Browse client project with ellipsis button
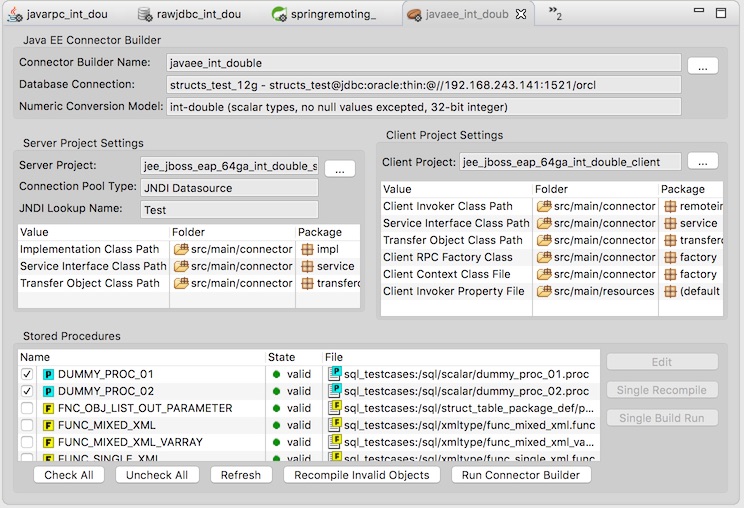The height and width of the screenshot is (508, 744). pyautogui.click(x=703, y=161)
